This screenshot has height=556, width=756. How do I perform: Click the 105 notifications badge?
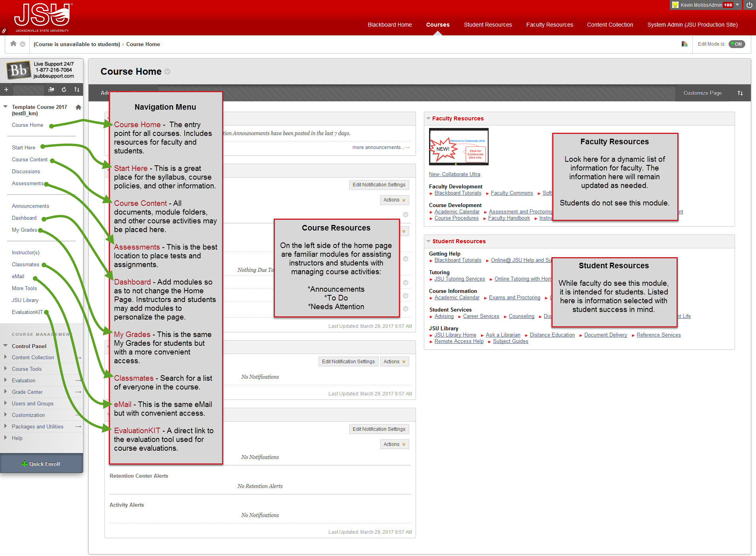click(x=728, y=5)
